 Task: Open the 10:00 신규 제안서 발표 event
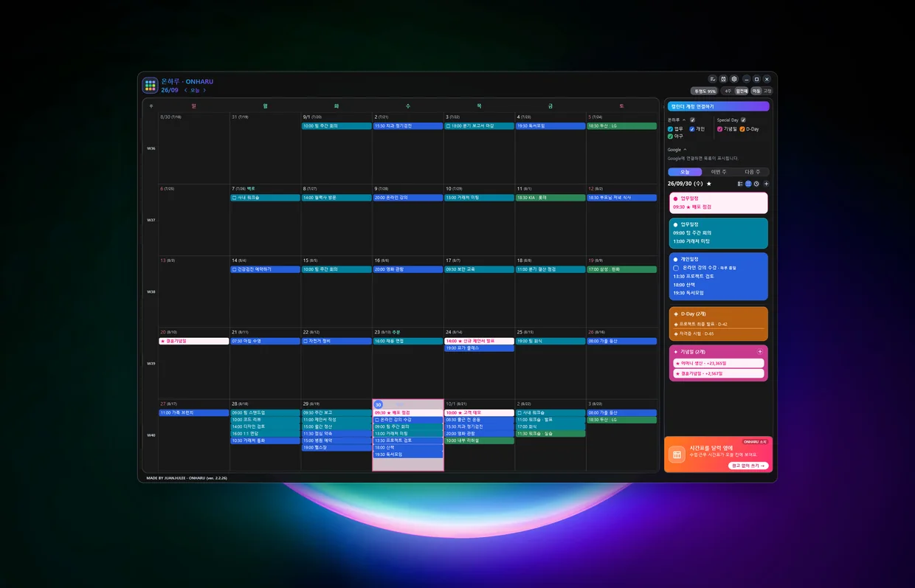[x=479, y=342]
